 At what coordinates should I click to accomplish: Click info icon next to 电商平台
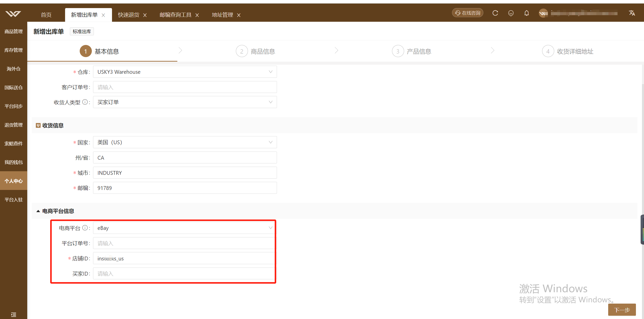85,228
